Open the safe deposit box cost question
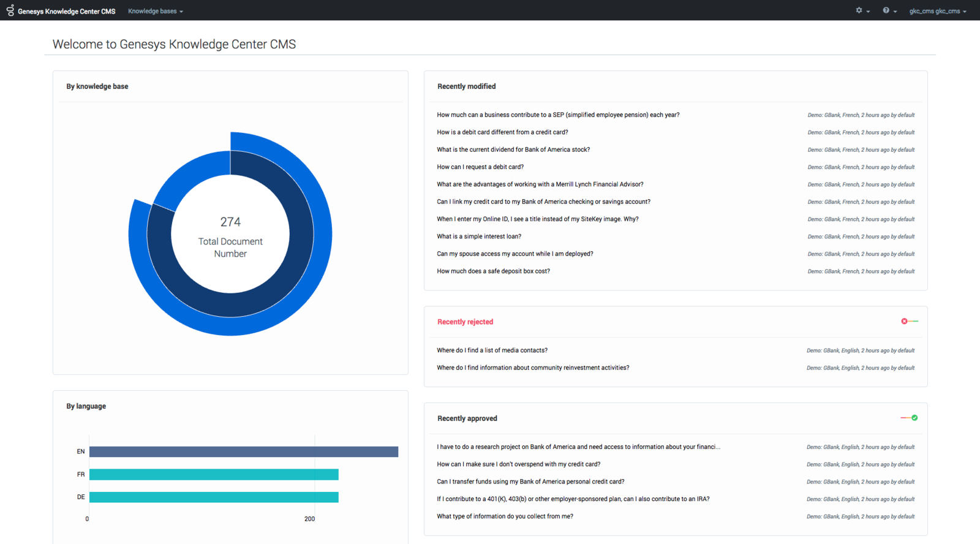The width and height of the screenshot is (980, 544). [493, 271]
